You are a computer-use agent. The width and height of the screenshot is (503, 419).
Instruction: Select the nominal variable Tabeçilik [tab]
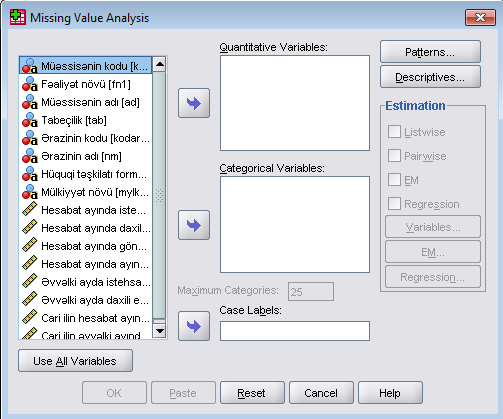point(86,120)
